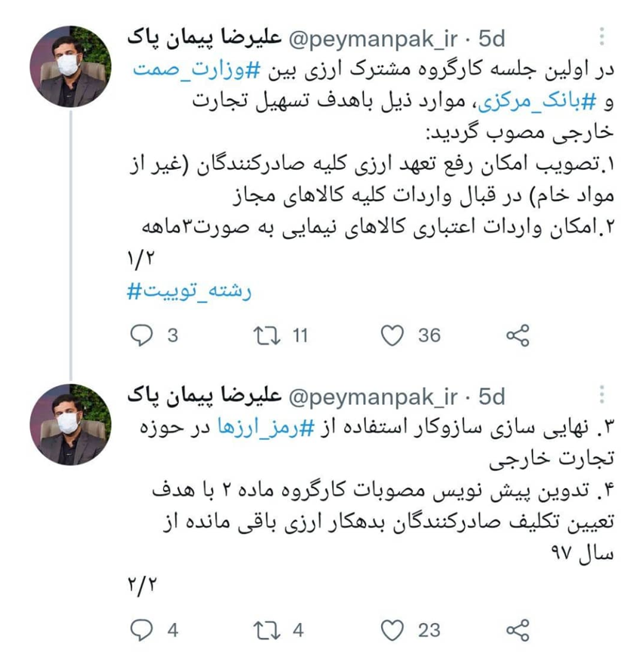
Task: Open more options menu on first tweet
Action: [x=601, y=37]
